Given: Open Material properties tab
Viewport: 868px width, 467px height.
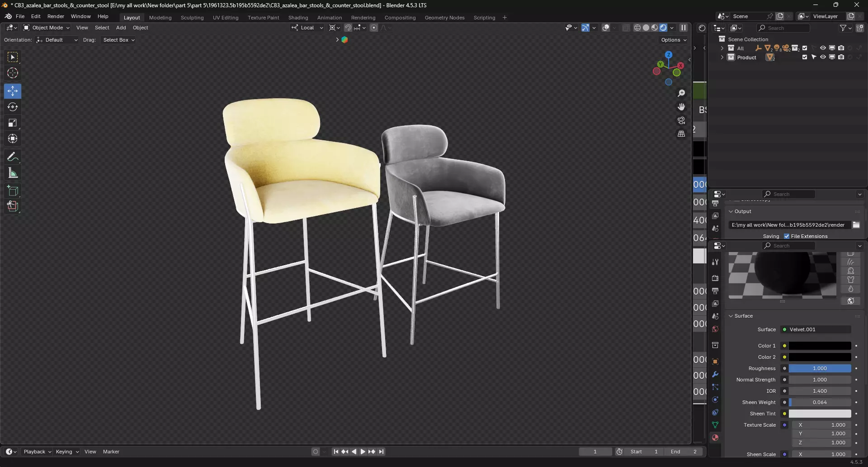Looking at the screenshot, I should tap(715, 438).
